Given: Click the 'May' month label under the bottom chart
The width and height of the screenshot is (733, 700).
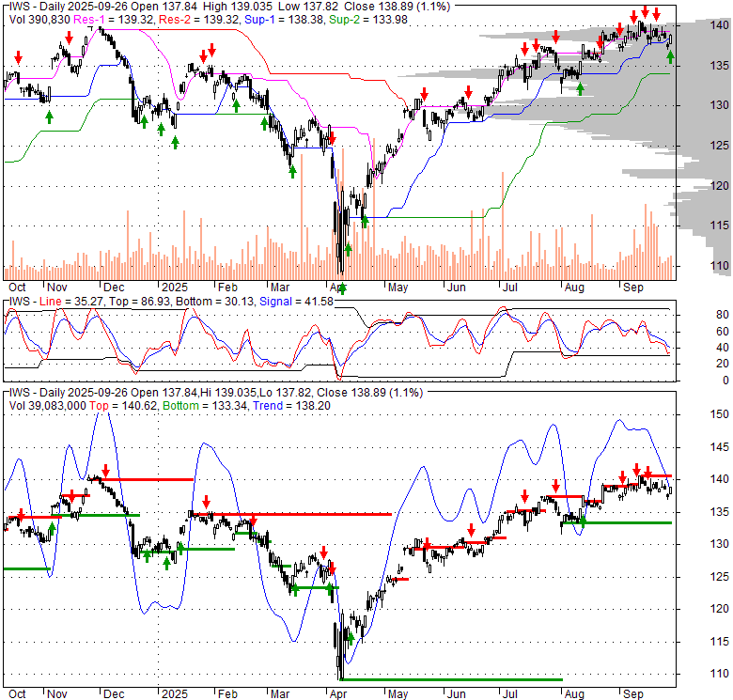Looking at the screenshot, I should tap(398, 694).
